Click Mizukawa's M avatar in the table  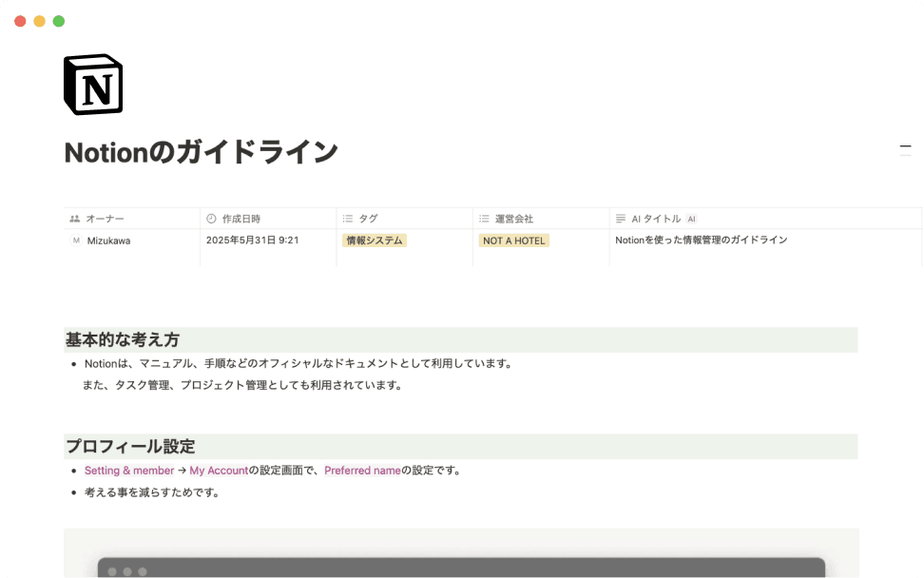point(75,241)
